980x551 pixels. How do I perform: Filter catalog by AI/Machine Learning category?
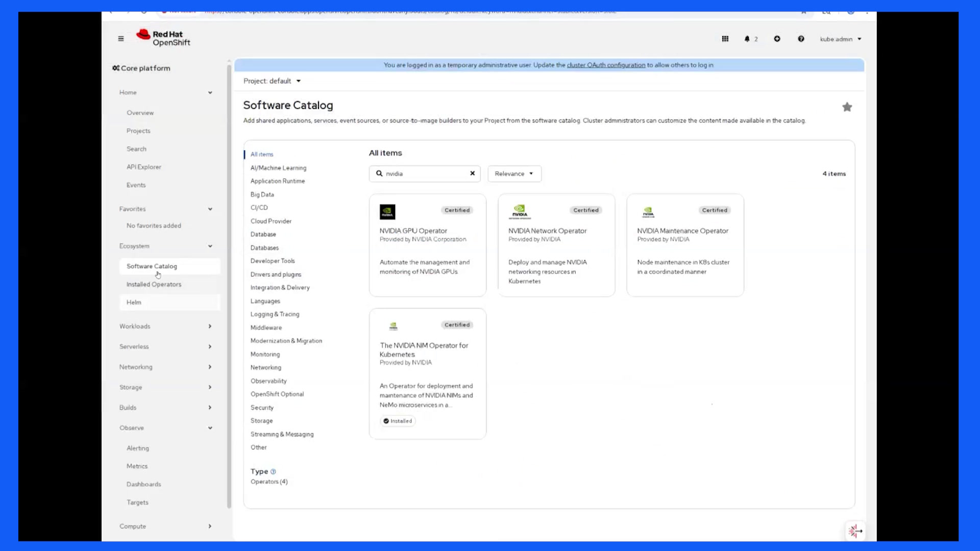(x=278, y=168)
